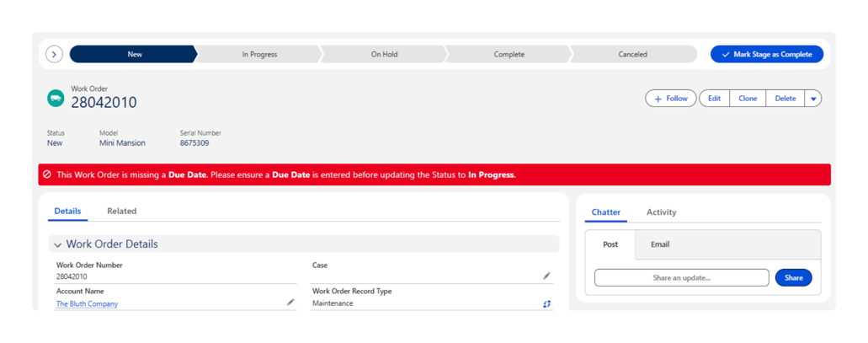
Task: Collapse the Work Order Details section
Action: coord(58,244)
